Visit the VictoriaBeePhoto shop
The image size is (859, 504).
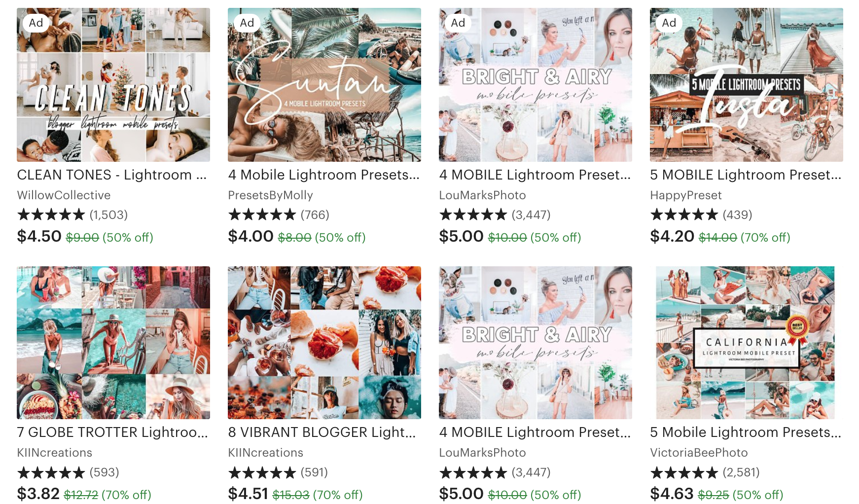pyautogui.click(x=699, y=453)
